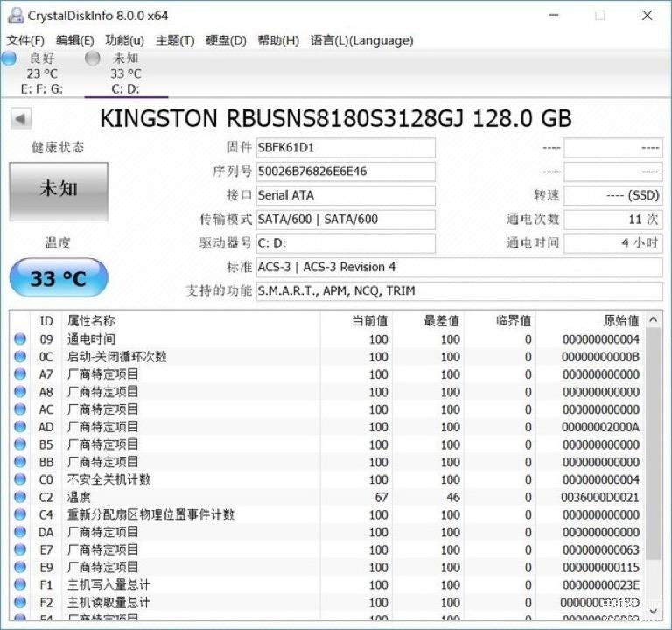Minimize the CrystalDiskInfo window
672x630 pixels.
554,16
